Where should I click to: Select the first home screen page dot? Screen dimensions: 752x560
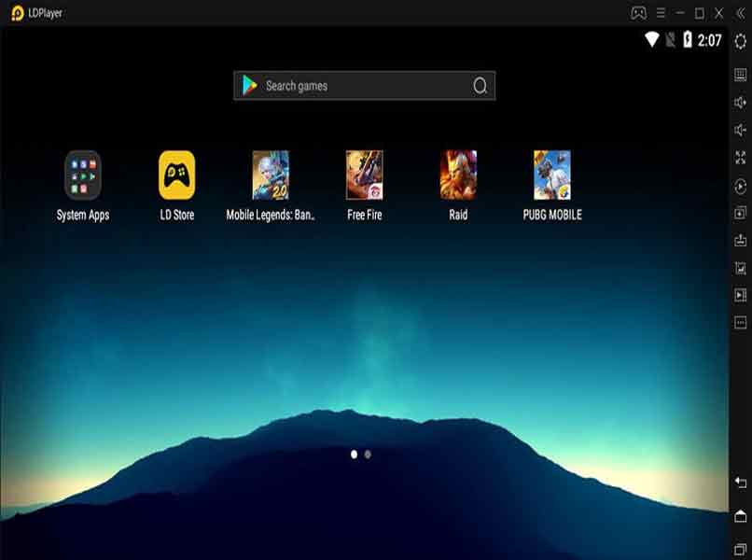354,454
